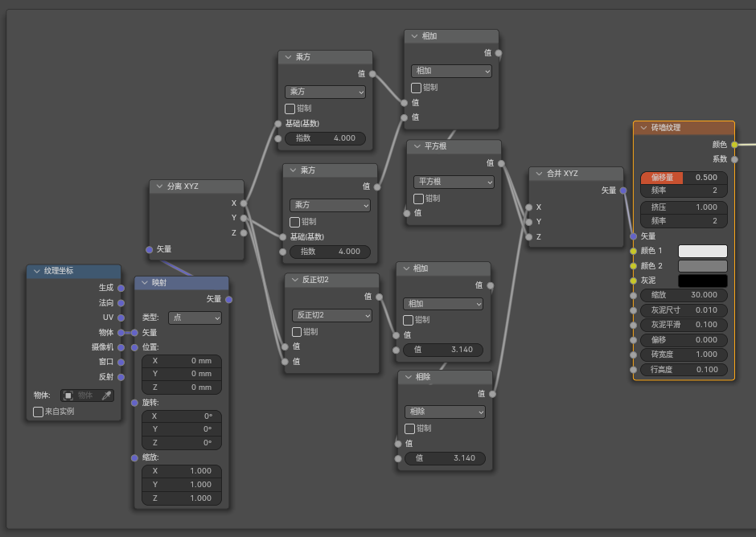Toggle 钳制 checkbox in the 平方根 node
The height and width of the screenshot is (537, 756).
[x=418, y=199]
